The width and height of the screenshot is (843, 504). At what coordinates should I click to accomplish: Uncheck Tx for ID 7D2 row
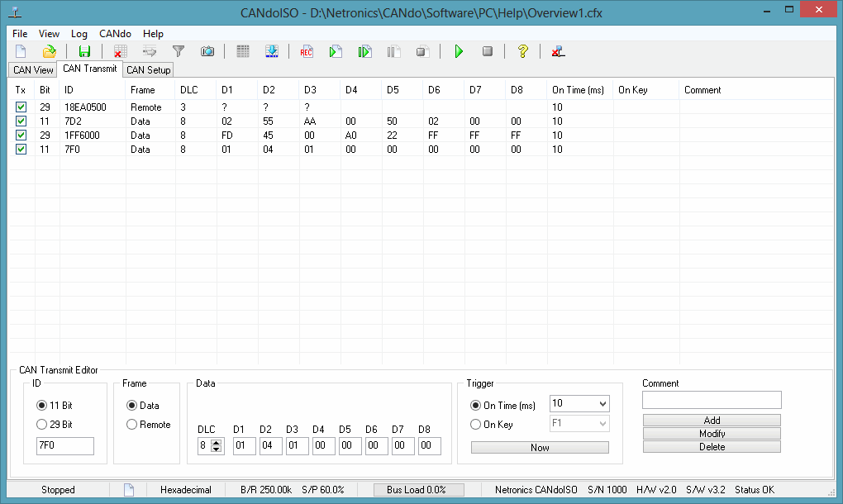[21, 121]
